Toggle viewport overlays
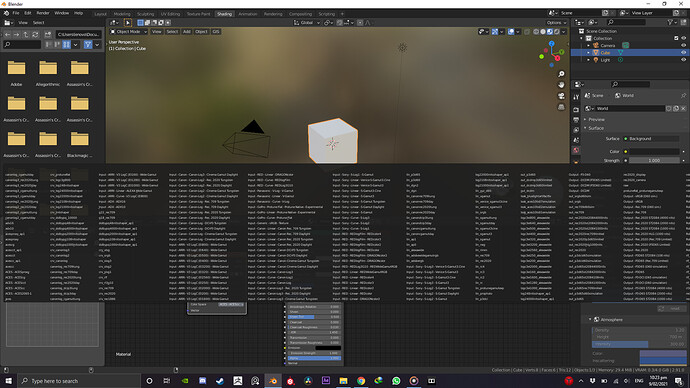Viewport: 690px width, 388px height. point(511,32)
